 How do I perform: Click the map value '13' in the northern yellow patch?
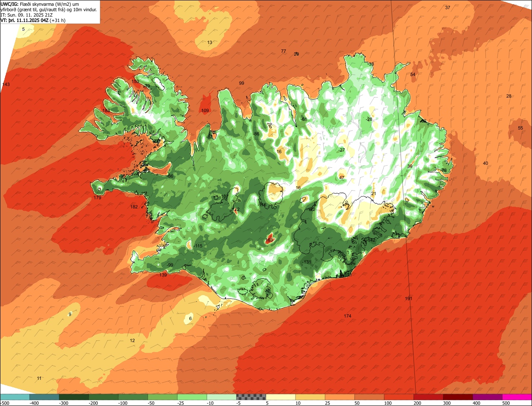(x=209, y=42)
